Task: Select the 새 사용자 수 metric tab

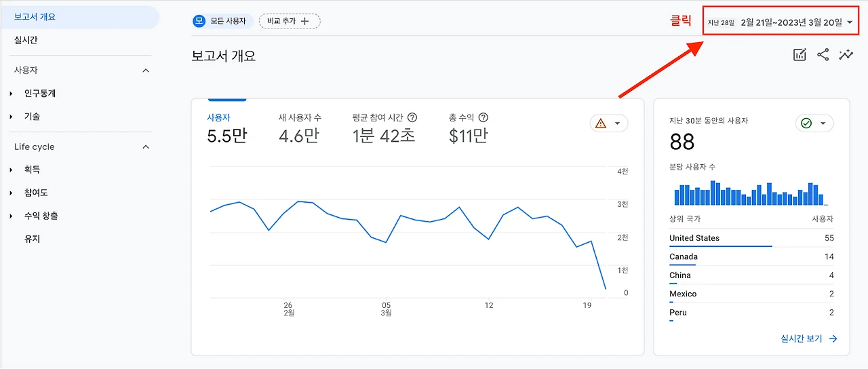Action: click(x=300, y=129)
